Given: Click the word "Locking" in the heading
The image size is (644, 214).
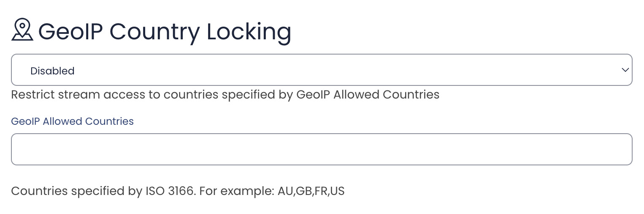Looking at the screenshot, I should point(249,31).
